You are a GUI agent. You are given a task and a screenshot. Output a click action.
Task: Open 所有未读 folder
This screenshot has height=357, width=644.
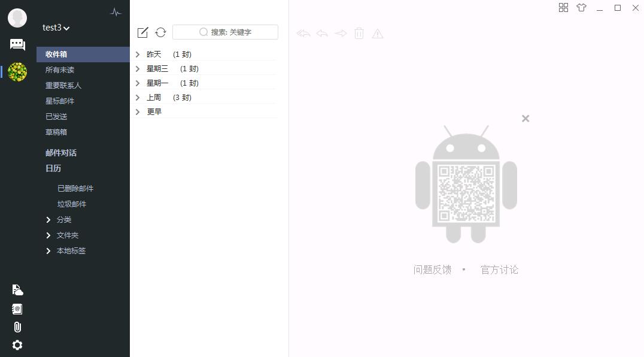coord(60,70)
